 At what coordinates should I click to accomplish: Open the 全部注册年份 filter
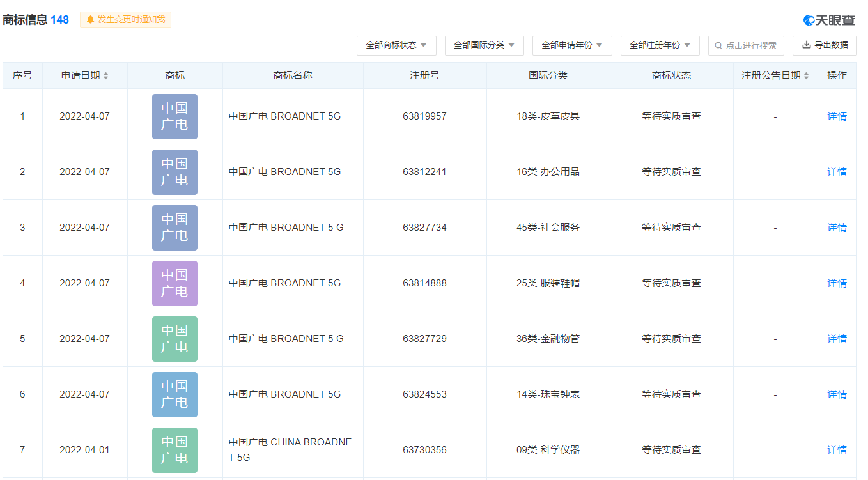tap(660, 45)
